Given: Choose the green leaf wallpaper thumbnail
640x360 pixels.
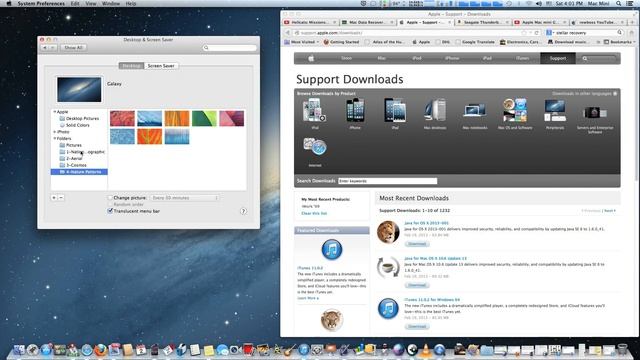Looking at the screenshot, I should [x=204, y=118].
